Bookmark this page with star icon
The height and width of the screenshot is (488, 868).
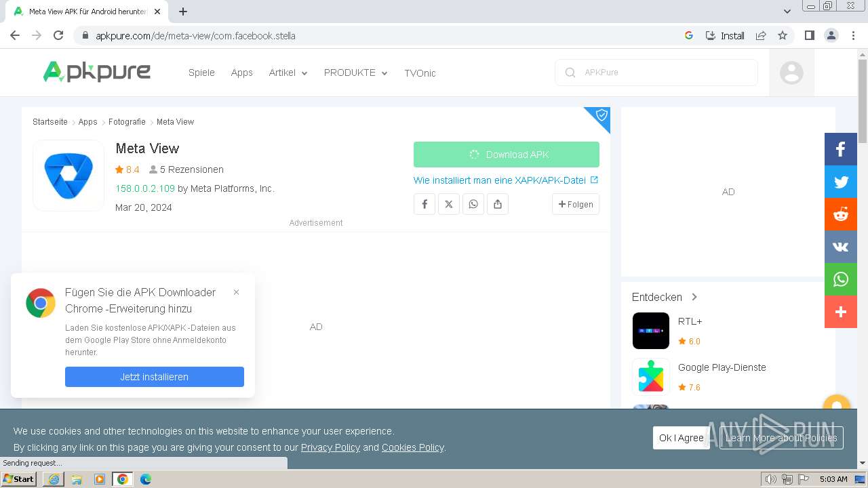pyautogui.click(x=783, y=35)
